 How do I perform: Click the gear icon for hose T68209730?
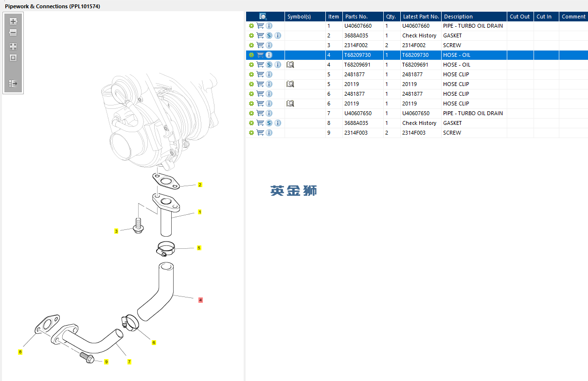click(x=251, y=55)
